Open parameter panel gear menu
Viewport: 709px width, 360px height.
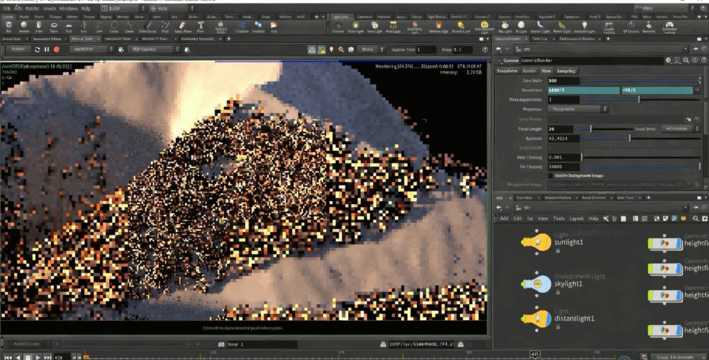point(669,60)
